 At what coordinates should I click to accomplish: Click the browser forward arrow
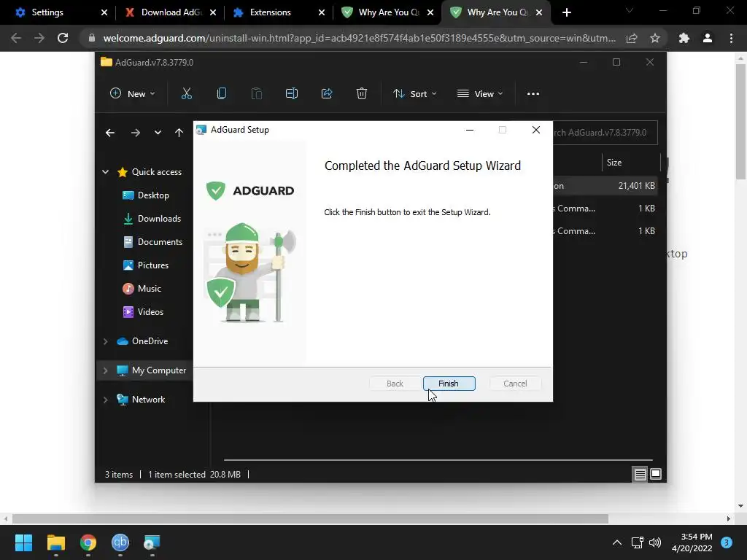[x=39, y=38]
